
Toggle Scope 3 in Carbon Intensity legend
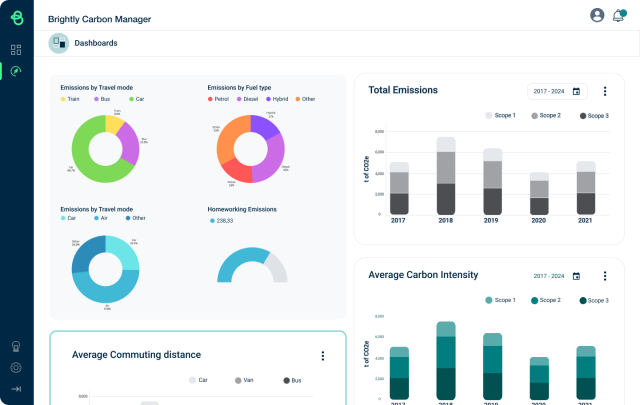(594, 300)
